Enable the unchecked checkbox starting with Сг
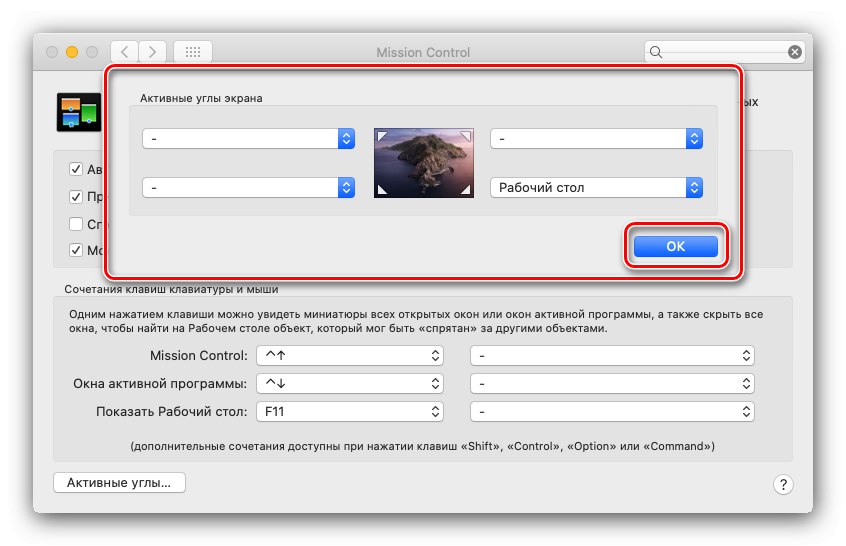The width and height of the screenshot is (846, 546). [76, 223]
